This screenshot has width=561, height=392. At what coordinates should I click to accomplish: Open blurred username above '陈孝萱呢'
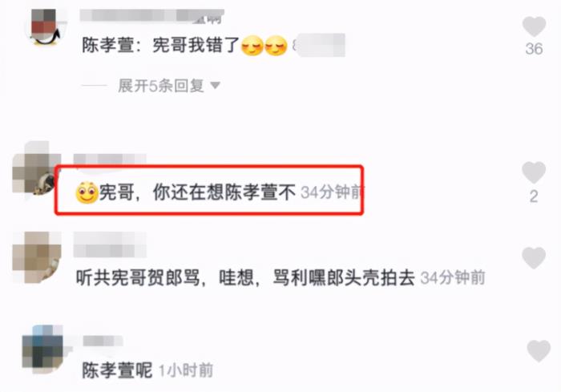(x=103, y=341)
